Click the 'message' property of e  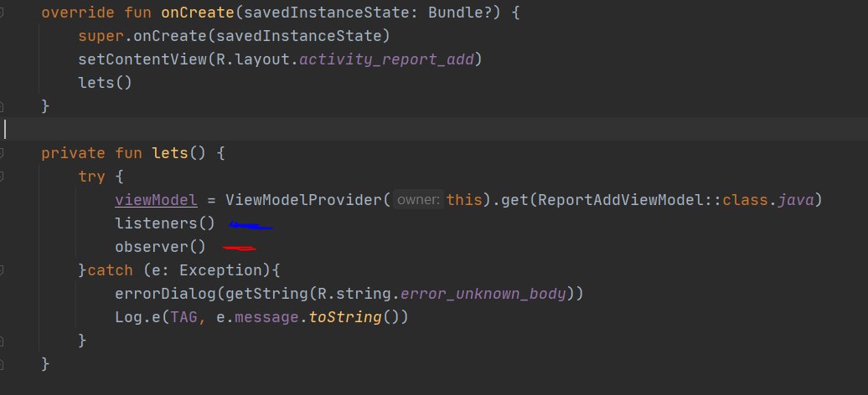(x=266, y=317)
